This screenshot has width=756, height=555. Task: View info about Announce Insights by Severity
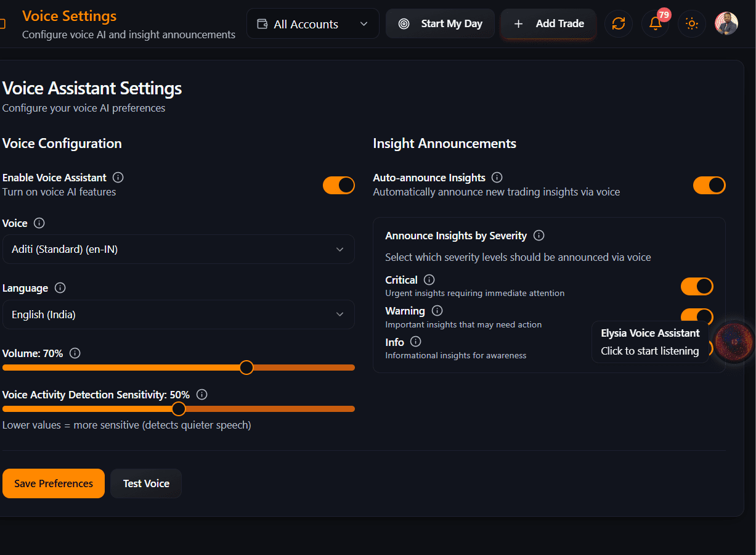click(x=539, y=235)
